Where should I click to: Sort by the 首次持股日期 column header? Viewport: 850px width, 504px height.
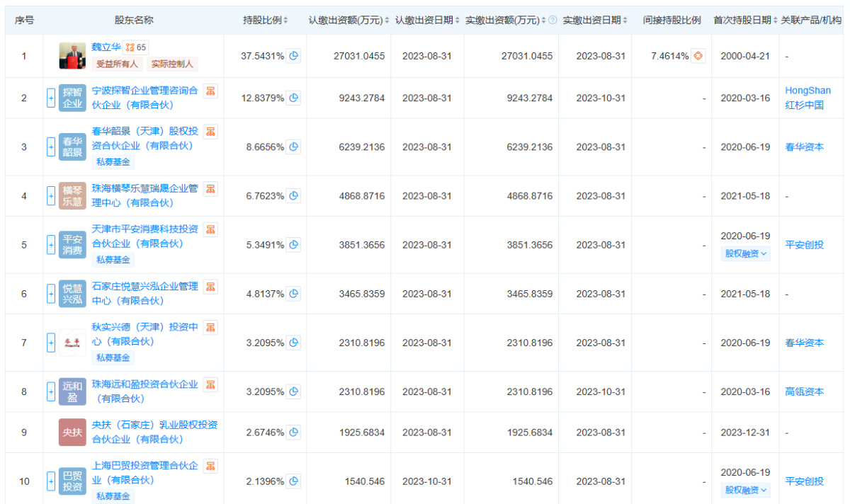[x=746, y=21]
